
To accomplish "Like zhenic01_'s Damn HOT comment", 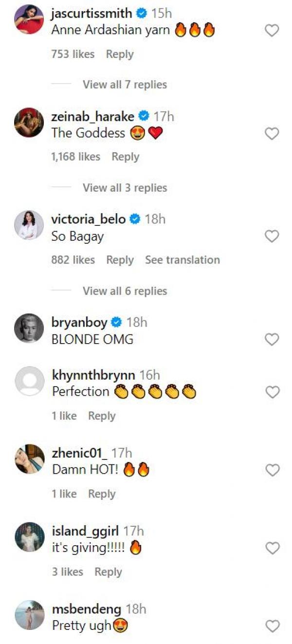I will (x=272, y=470).
